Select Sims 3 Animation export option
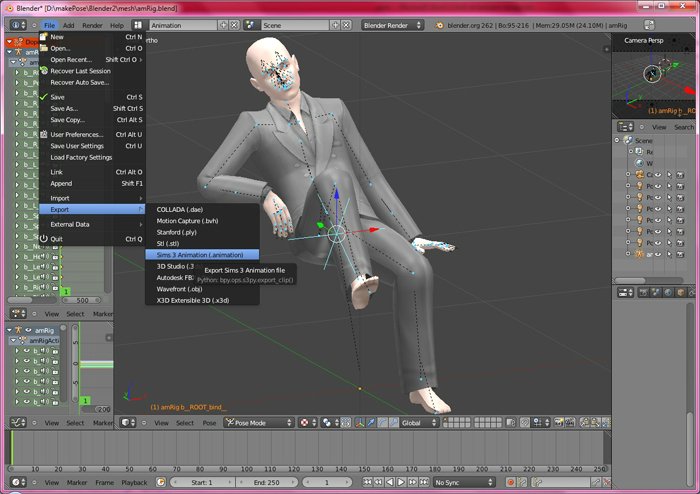The width and height of the screenshot is (700, 494). coord(200,255)
